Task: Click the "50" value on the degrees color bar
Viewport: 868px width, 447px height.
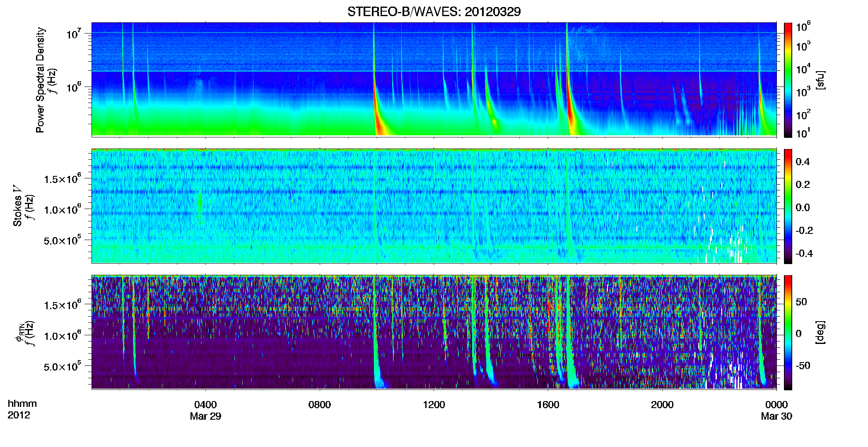Action: pyautogui.click(x=801, y=302)
